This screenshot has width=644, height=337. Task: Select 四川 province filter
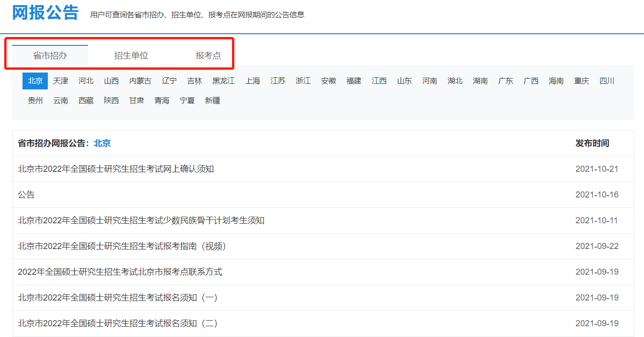[x=607, y=81]
